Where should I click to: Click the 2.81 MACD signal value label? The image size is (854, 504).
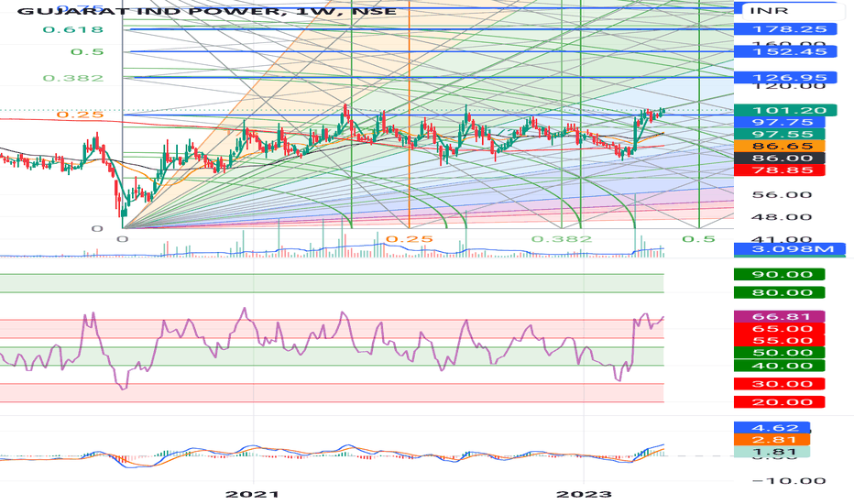[x=772, y=440]
